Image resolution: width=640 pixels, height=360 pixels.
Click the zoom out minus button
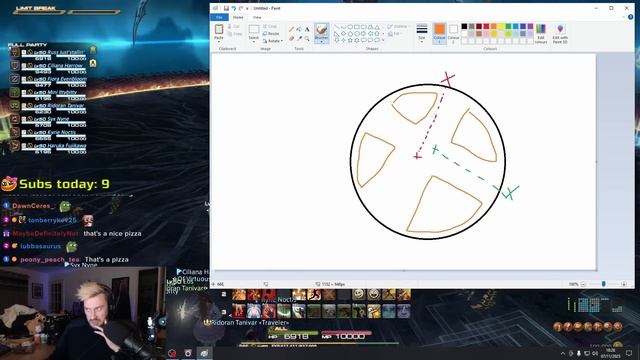tap(583, 284)
